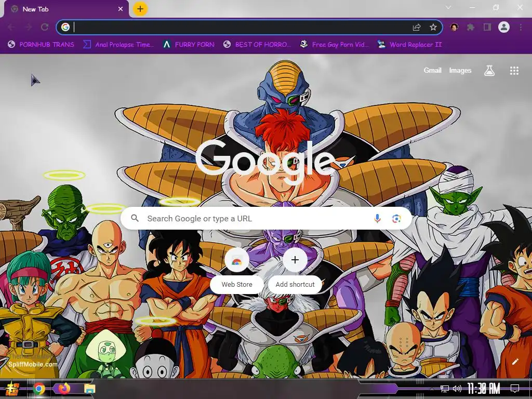
Task: Click the back navigation arrow
Action: pyautogui.click(x=11, y=27)
